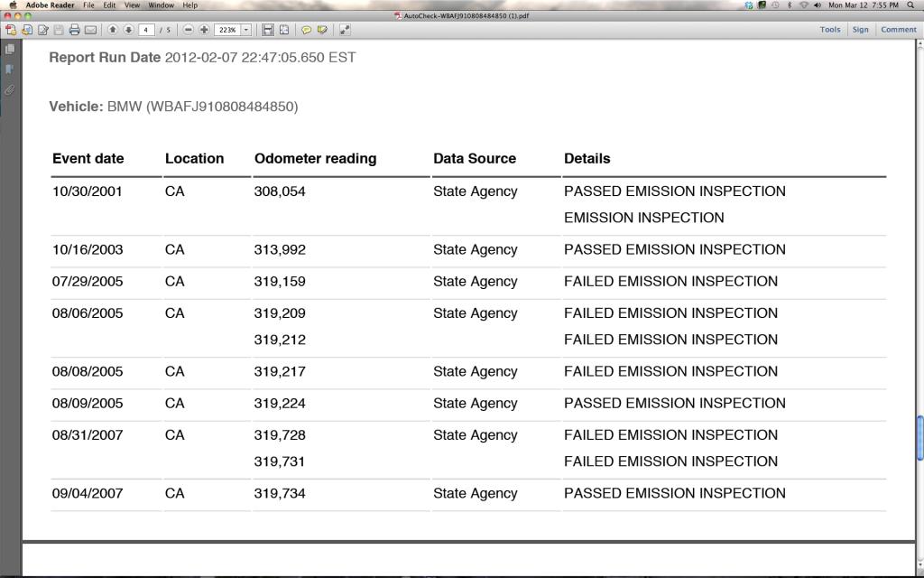924x578 pixels.
Task: Click the Save floppy disk icon
Action: click(59, 30)
